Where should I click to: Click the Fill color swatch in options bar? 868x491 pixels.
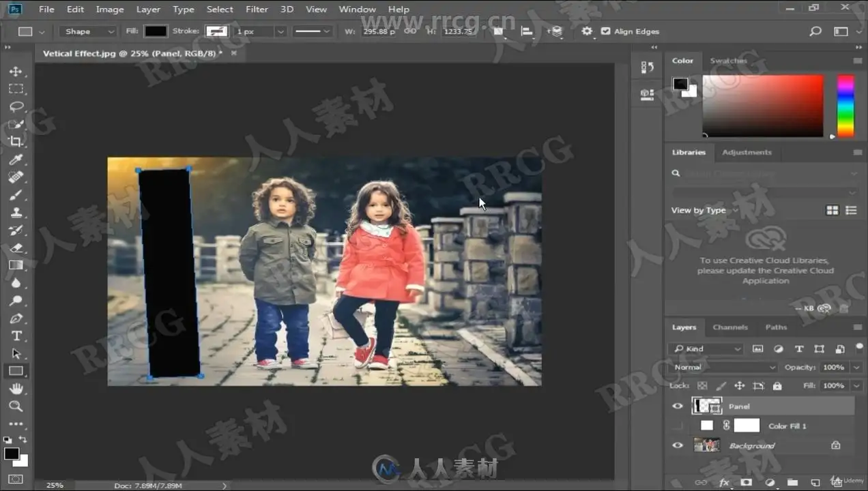point(156,31)
